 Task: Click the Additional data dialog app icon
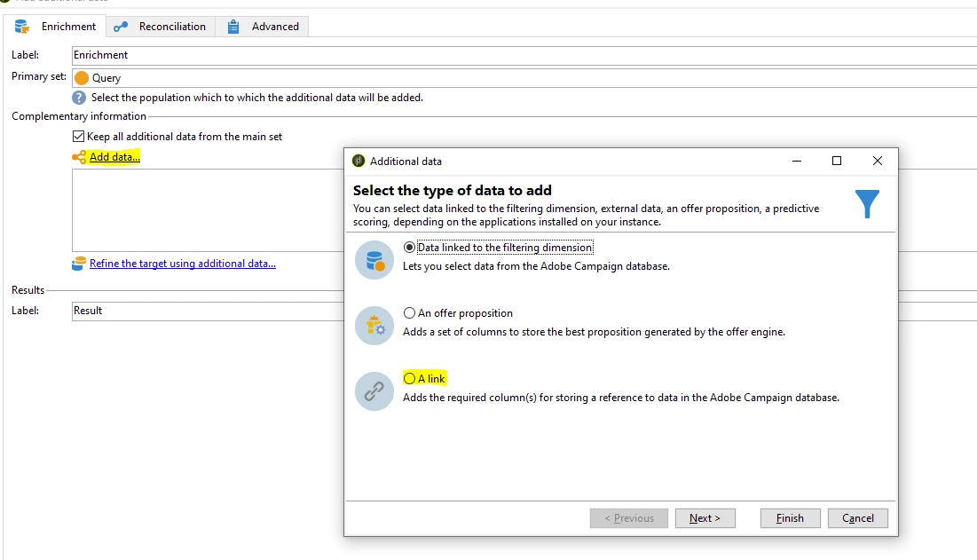358,161
